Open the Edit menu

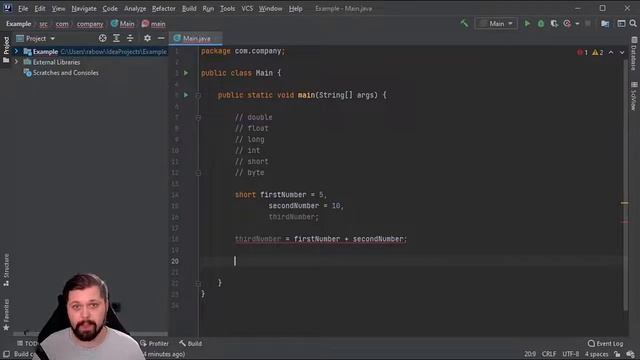coord(40,8)
